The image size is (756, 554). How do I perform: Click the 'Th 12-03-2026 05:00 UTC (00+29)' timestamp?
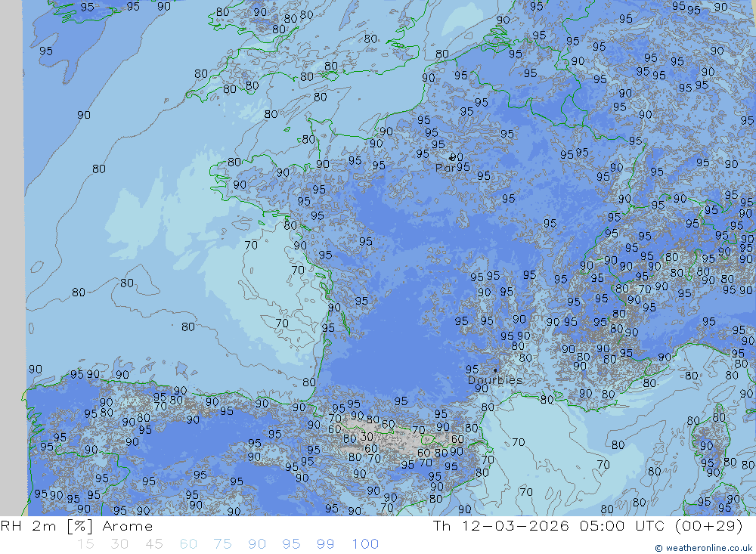(x=587, y=526)
